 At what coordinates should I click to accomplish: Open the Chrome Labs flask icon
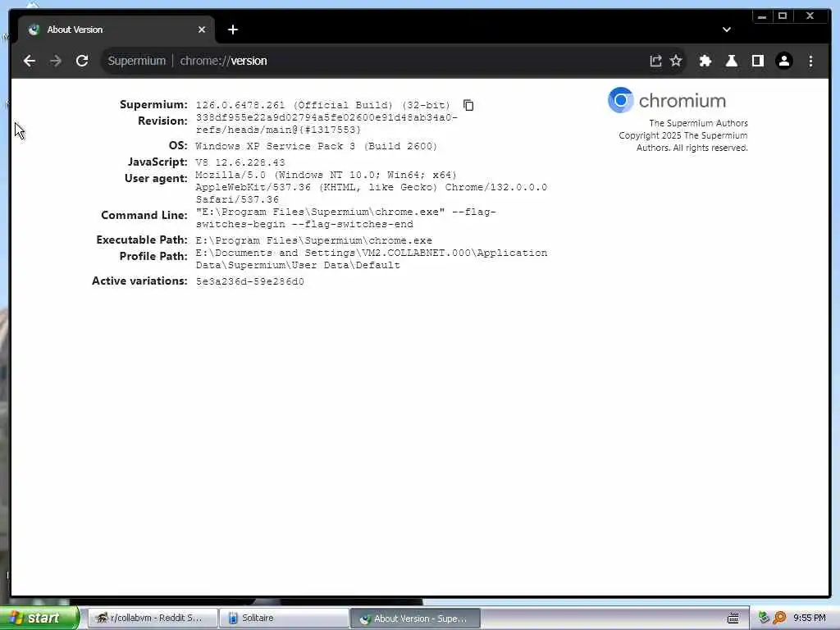[731, 61]
